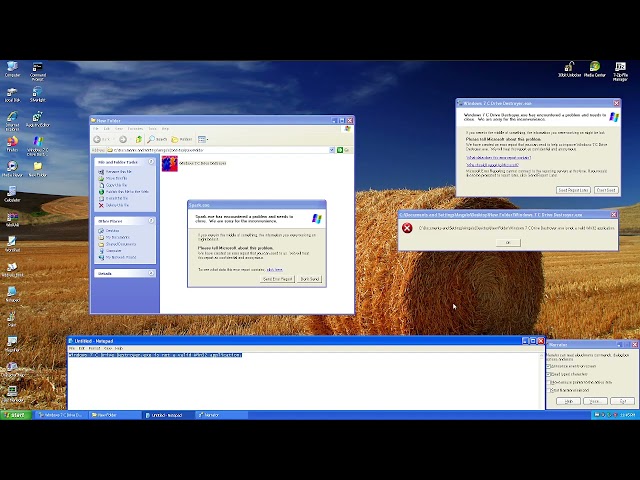Toggle Read typed characters checkbox
Screen dimensions: 640x480
[x=549, y=374]
